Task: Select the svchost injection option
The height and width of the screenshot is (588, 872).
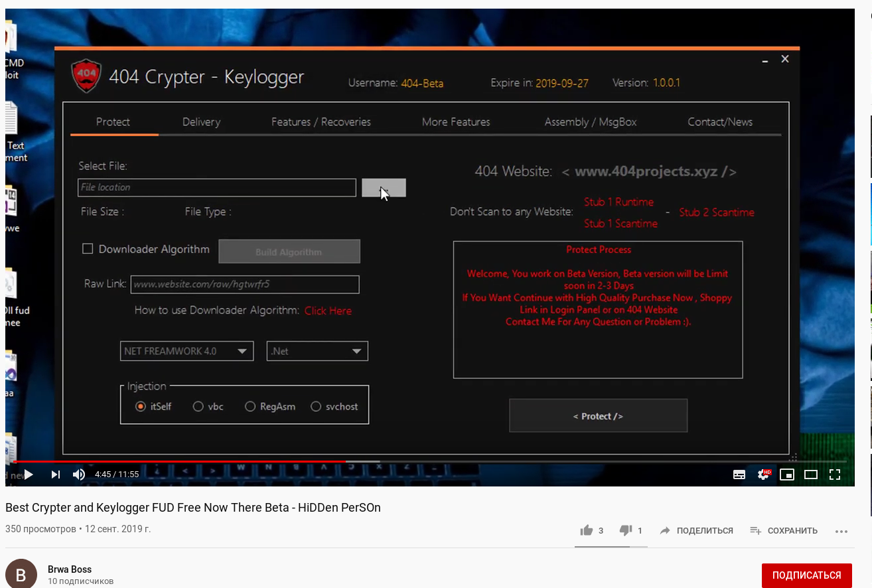Action: click(316, 407)
